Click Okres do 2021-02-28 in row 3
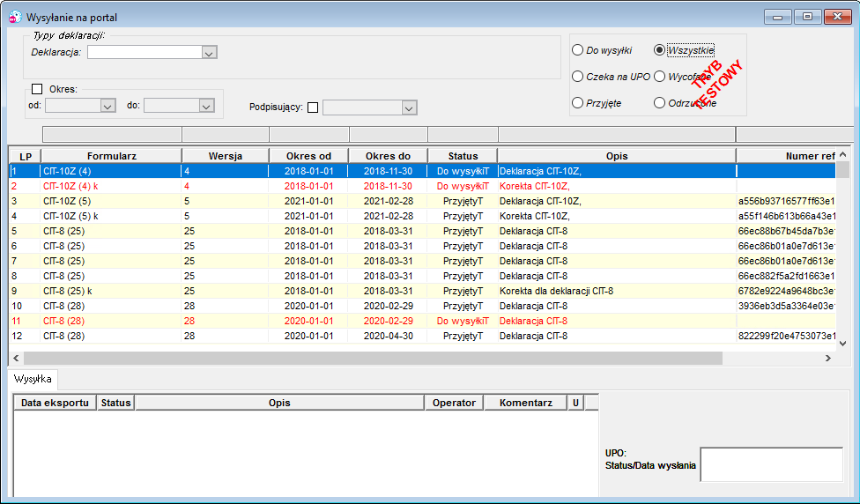 (x=389, y=201)
